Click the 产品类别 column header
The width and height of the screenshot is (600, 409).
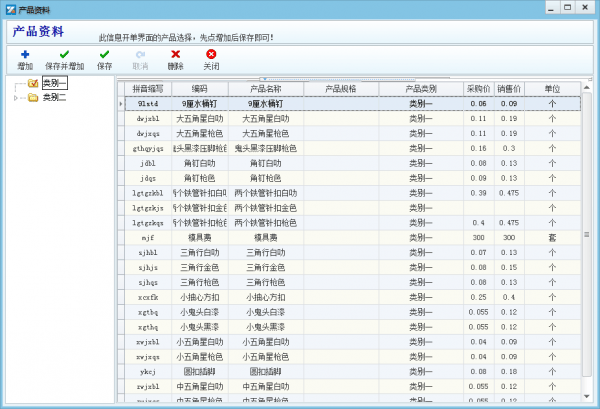click(x=421, y=89)
